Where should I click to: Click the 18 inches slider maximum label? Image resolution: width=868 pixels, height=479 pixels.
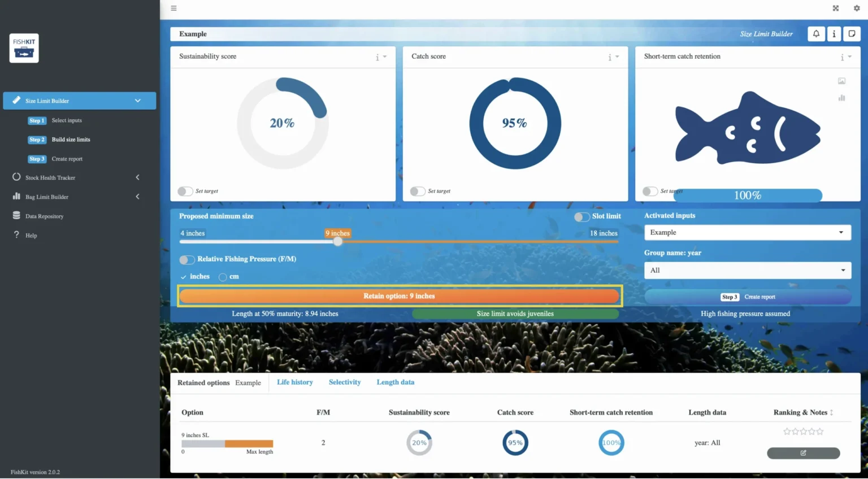(604, 233)
